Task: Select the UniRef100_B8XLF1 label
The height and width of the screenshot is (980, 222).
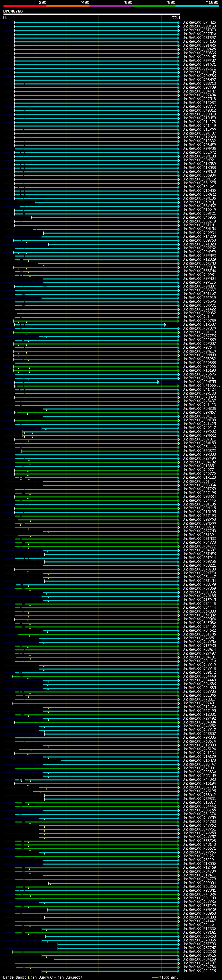Action: point(199,416)
